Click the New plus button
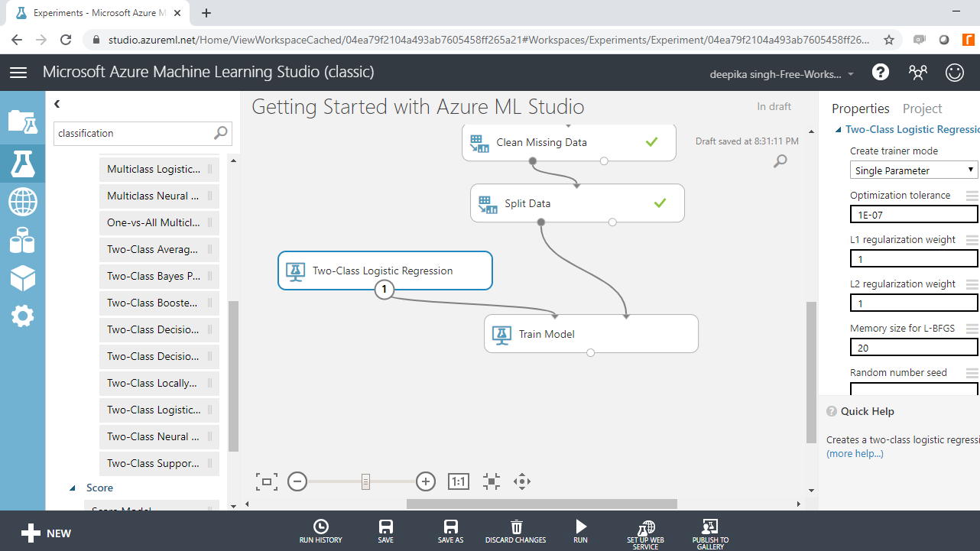This screenshot has height=551, width=980. click(x=46, y=533)
